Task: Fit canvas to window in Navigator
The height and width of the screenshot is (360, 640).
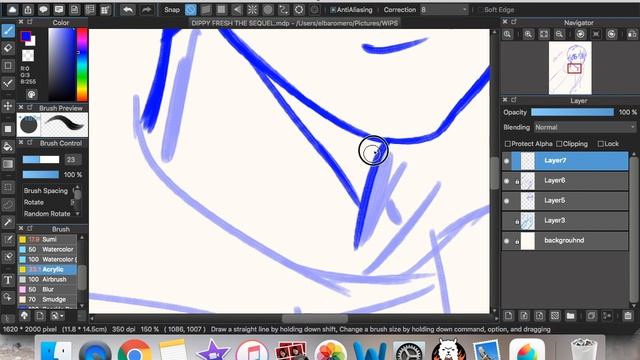Action: click(x=544, y=34)
